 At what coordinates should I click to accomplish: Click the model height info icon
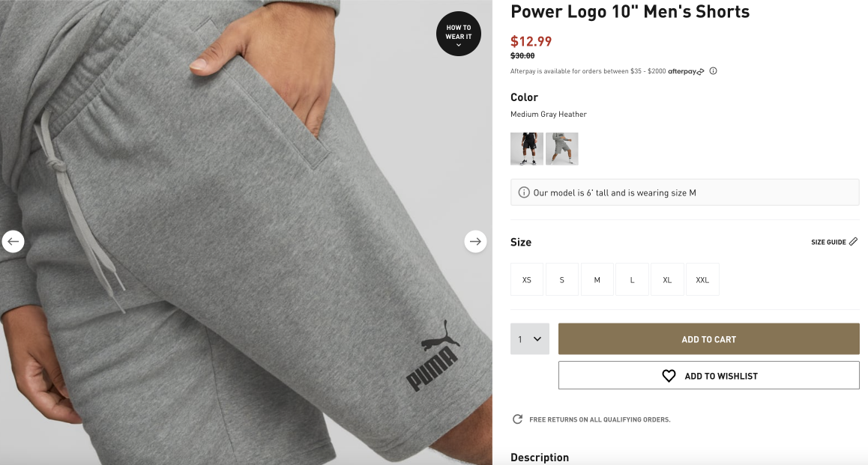pyautogui.click(x=524, y=192)
